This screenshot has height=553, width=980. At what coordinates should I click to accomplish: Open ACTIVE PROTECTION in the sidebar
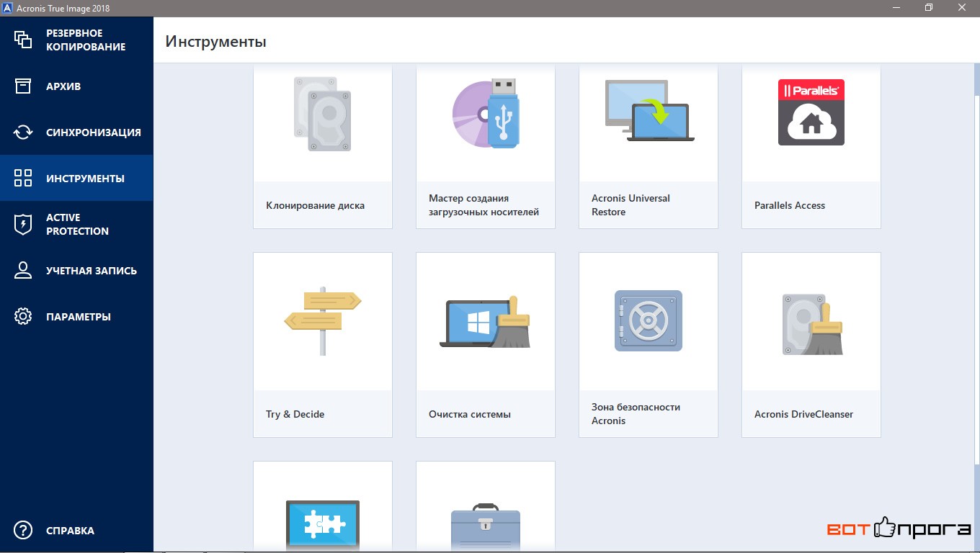click(77, 224)
